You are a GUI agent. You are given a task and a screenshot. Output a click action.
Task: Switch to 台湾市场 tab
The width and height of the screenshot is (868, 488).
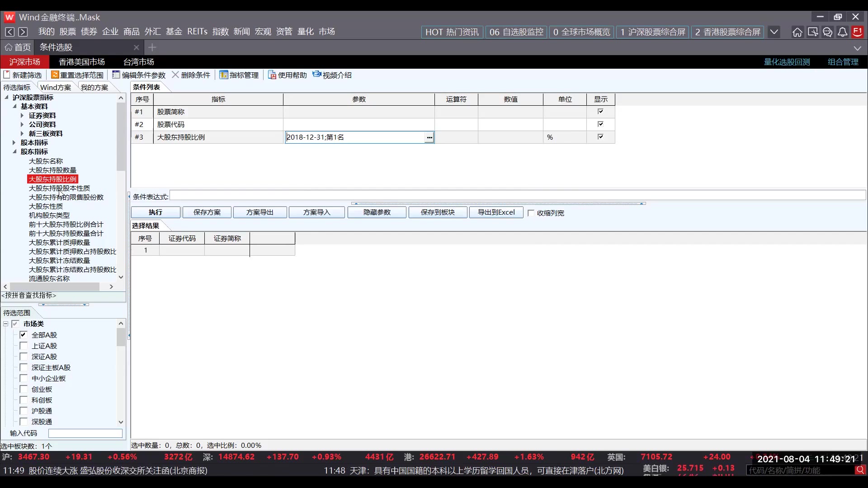[139, 62]
